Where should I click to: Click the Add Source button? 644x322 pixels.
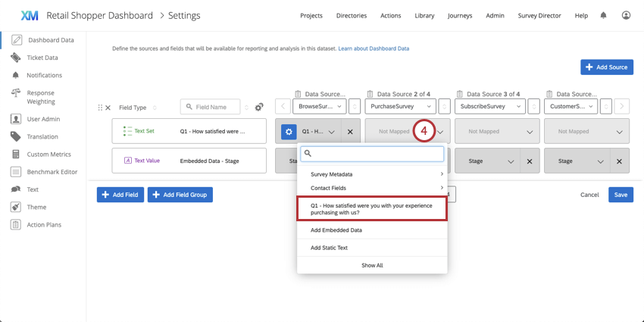[x=606, y=67]
